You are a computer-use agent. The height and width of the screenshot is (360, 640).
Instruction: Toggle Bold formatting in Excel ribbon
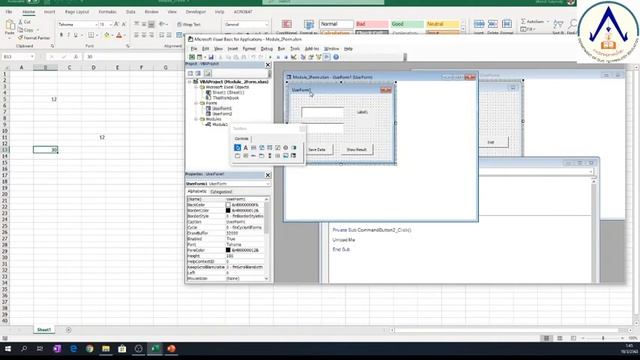61,36
